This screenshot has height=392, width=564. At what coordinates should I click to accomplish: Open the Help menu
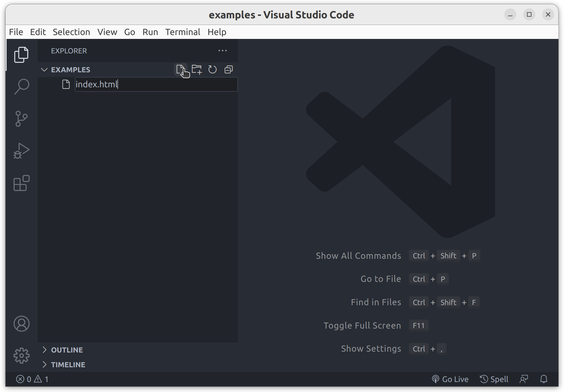217,32
